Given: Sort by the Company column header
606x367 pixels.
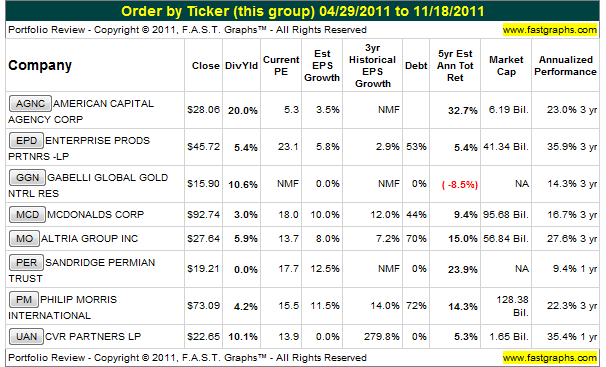Looking at the screenshot, I should coord(40,65).
